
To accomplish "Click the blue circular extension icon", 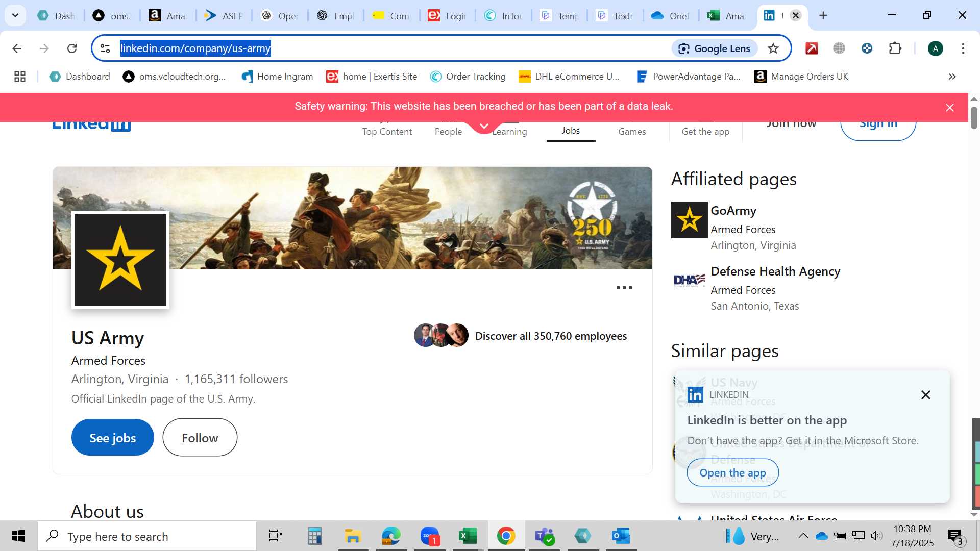I will coord(867,48).
